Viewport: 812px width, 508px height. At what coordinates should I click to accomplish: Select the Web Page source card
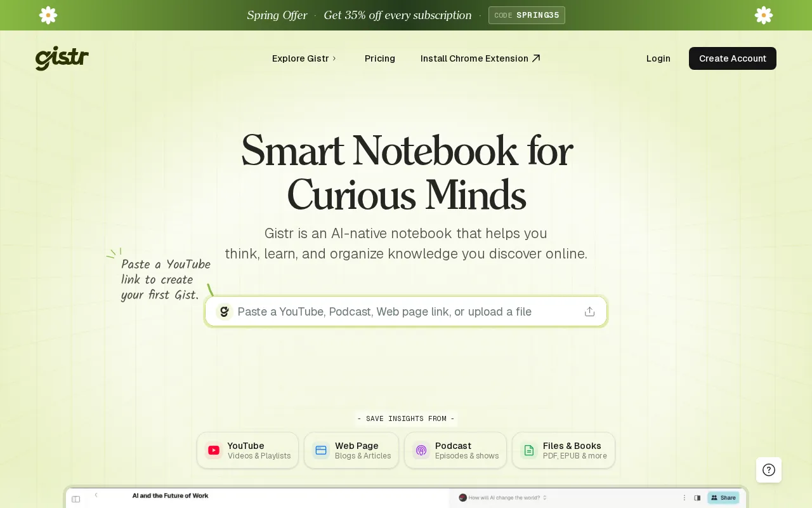coord(351,450)
